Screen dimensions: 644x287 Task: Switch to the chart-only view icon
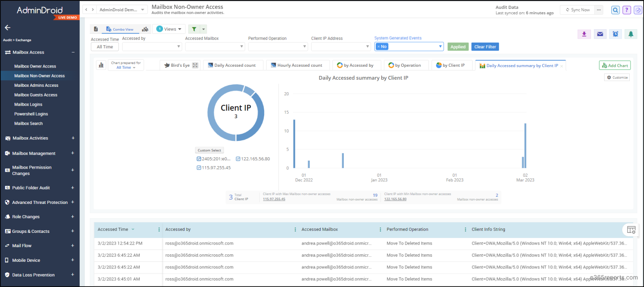pos(145,29)
